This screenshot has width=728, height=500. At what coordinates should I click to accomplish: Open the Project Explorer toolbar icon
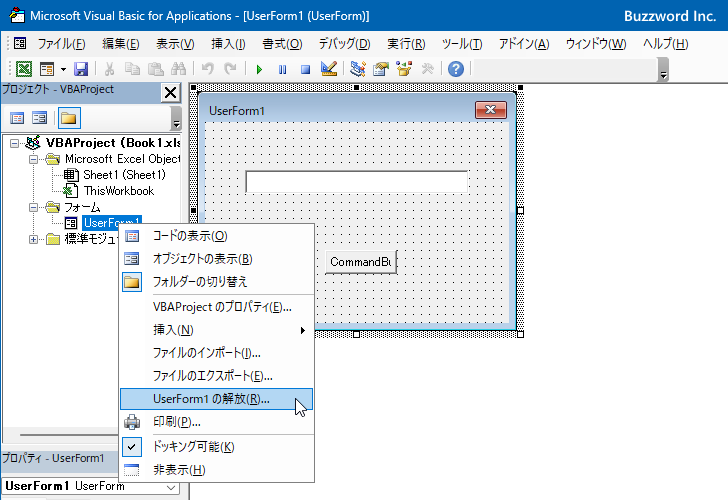click(358, 69)
